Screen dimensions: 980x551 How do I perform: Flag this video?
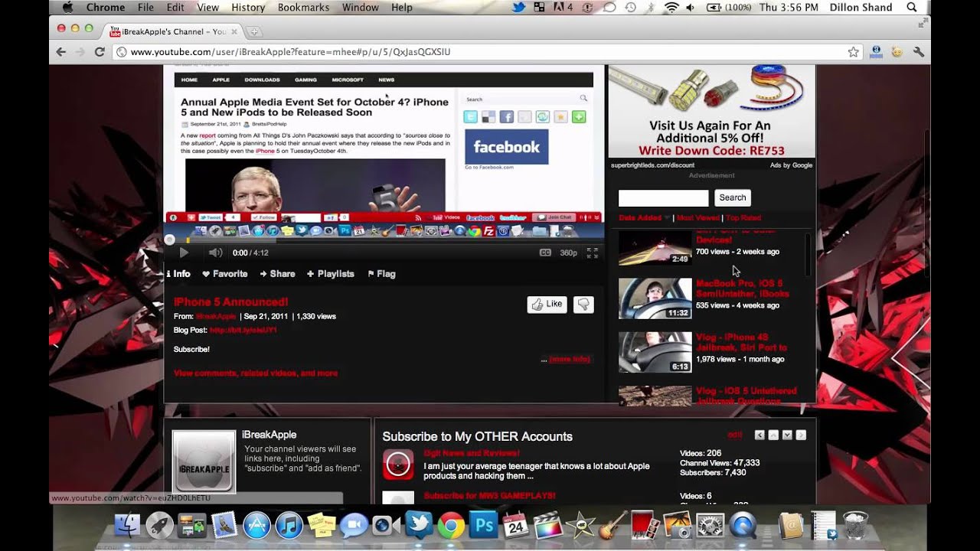[381, 274]
